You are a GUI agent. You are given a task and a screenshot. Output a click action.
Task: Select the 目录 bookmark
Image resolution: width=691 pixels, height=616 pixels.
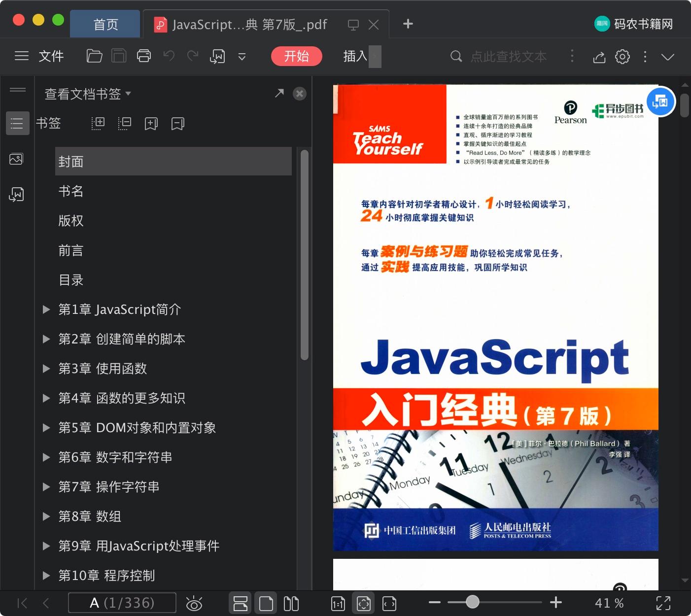pos(71,280)
